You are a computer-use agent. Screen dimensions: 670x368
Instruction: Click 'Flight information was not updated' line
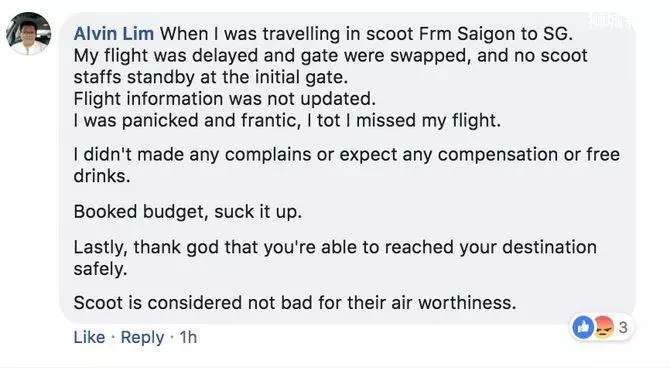point(225,99)
